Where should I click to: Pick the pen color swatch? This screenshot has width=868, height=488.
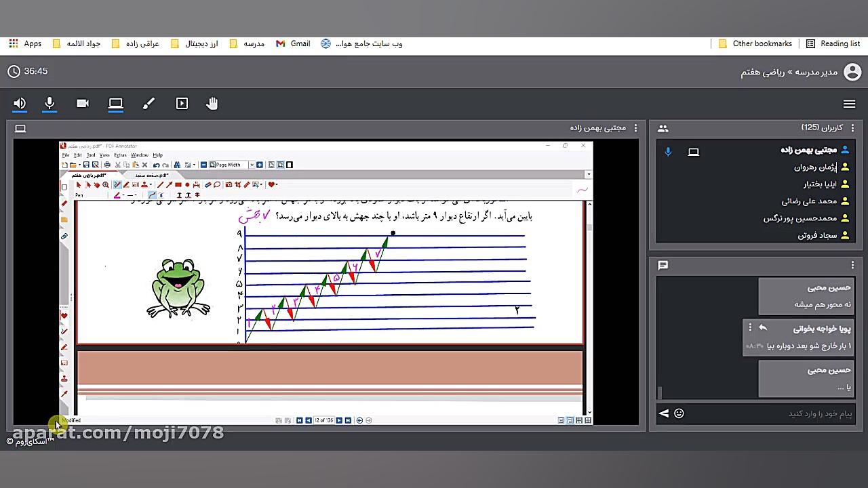click(117, 195)
